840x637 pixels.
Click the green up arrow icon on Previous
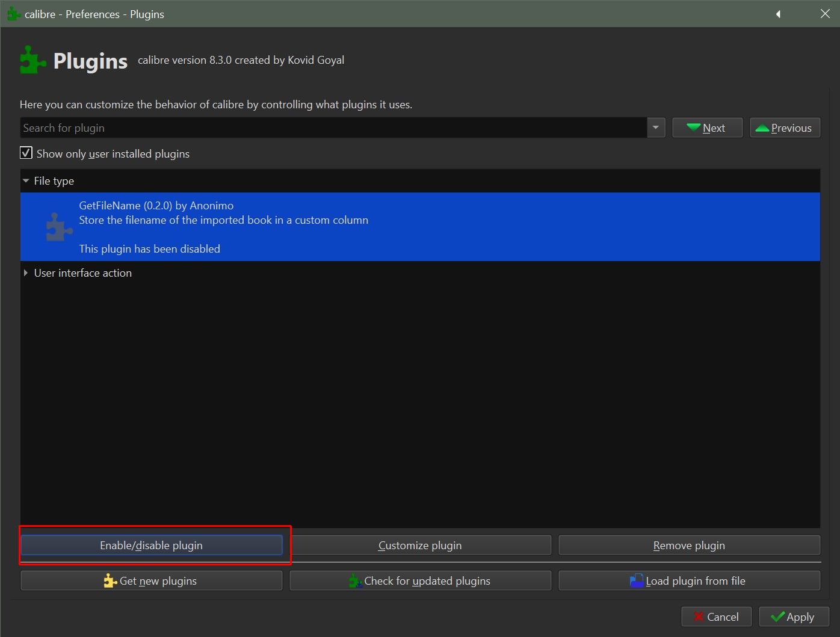click(x=762, y=128)
